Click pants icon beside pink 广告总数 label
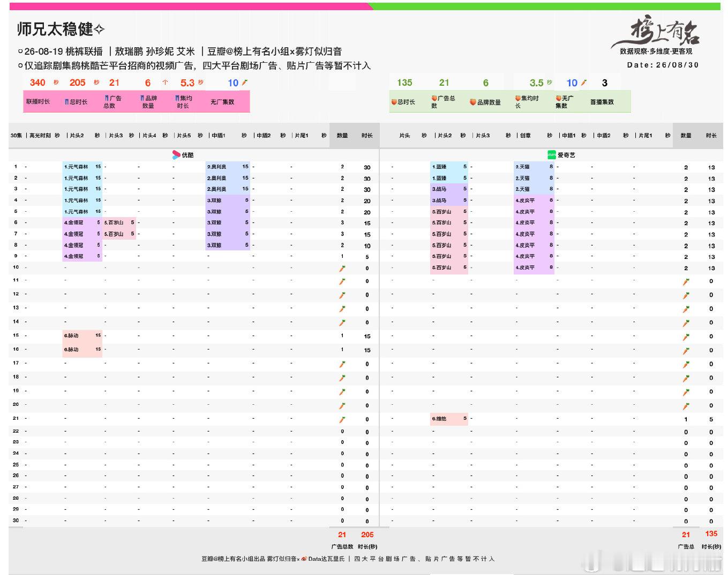Screen dimensions: 728x579 [x=107, y=98]
